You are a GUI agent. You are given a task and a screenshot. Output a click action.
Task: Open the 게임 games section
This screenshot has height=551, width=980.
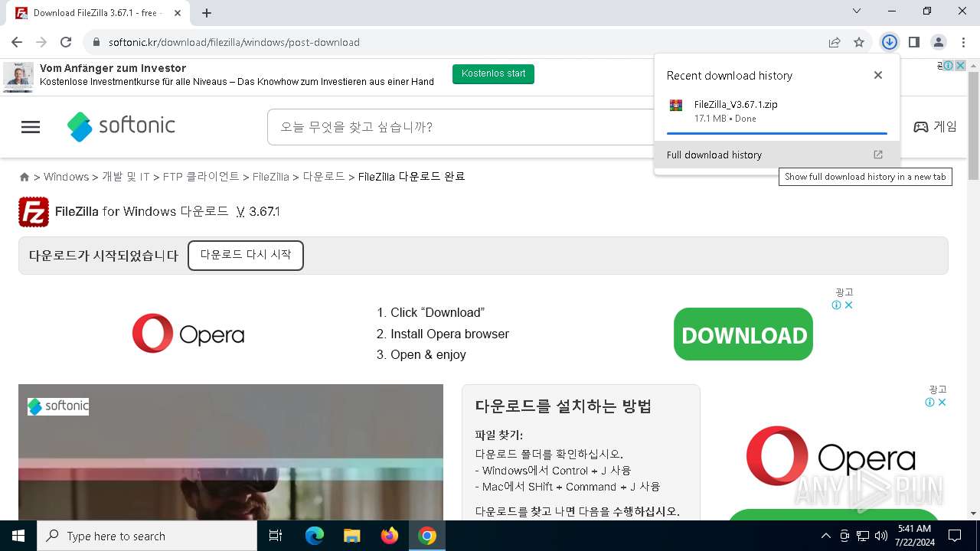935,127
